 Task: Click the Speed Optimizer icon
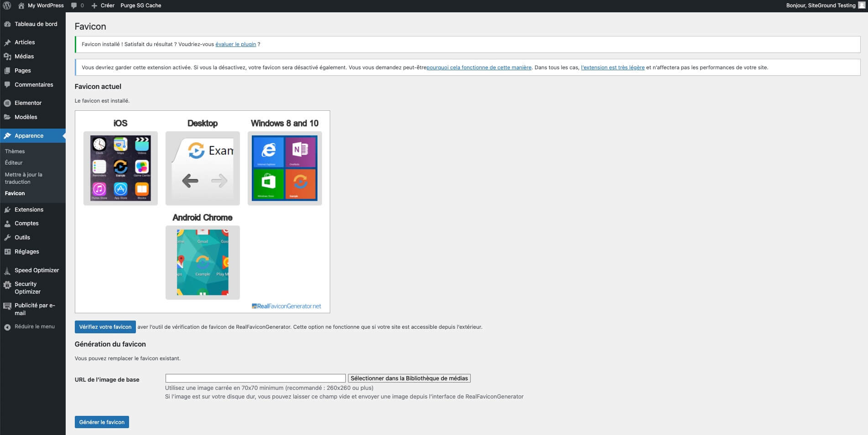pos(7,271)
